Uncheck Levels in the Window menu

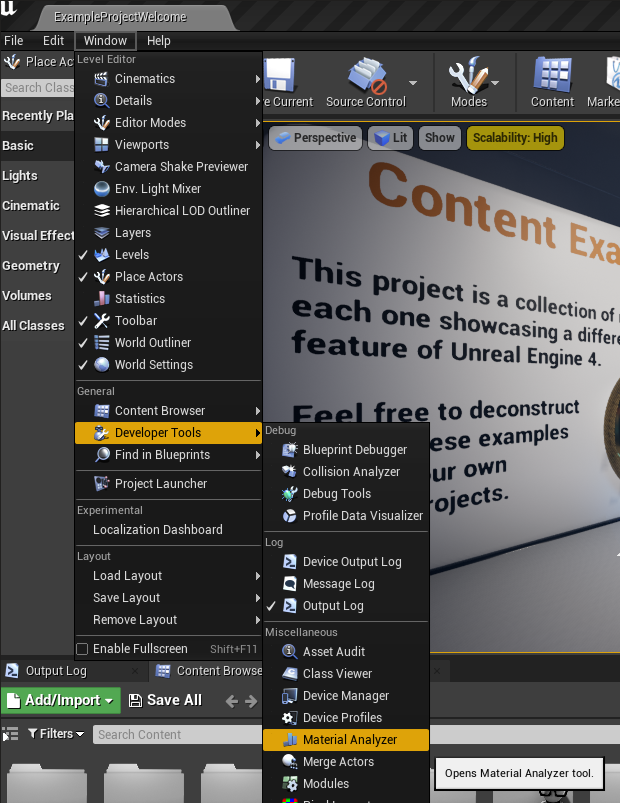83,255
